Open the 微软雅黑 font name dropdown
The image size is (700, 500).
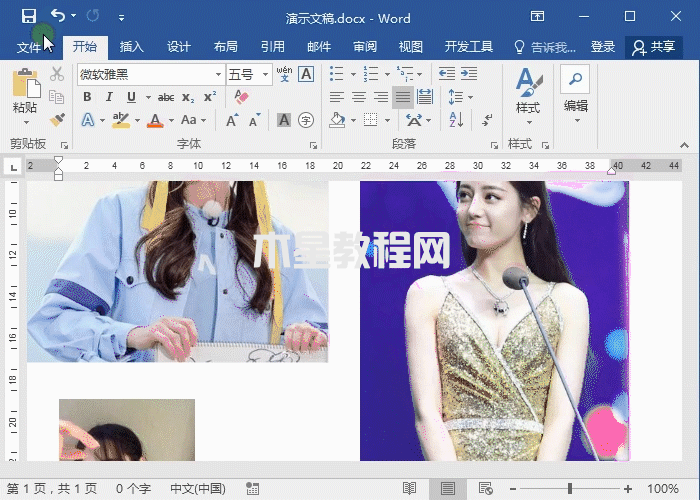click(218, 74)
